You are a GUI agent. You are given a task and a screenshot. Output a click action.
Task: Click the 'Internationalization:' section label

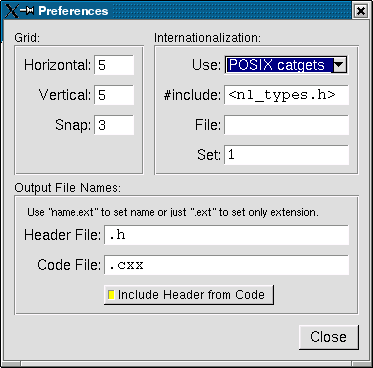click(x=207, y=38)
